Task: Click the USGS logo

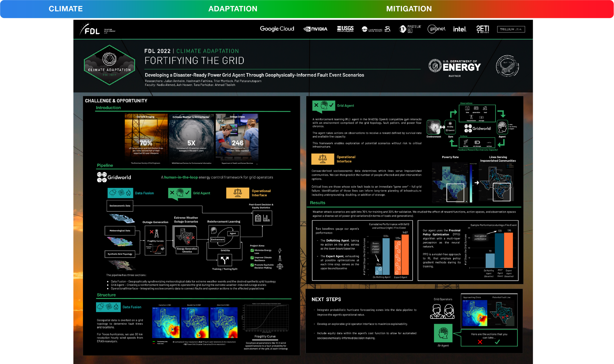Action: pos(345,29)
